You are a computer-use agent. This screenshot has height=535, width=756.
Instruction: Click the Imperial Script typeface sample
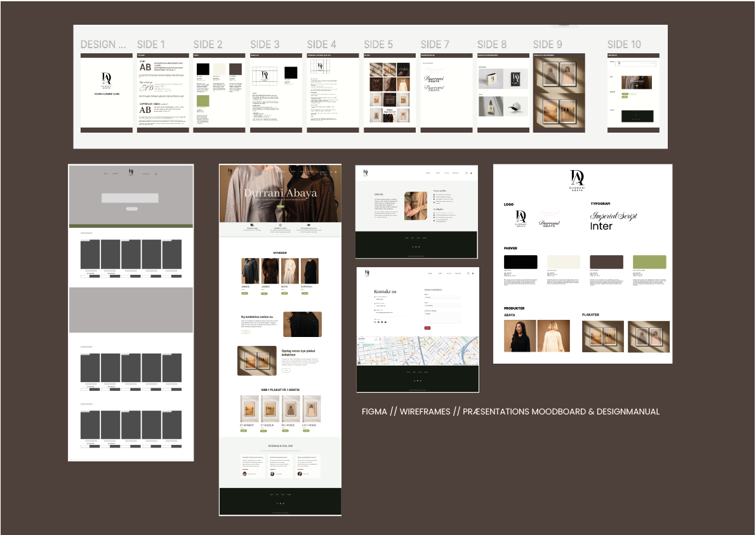pos(613,216)
